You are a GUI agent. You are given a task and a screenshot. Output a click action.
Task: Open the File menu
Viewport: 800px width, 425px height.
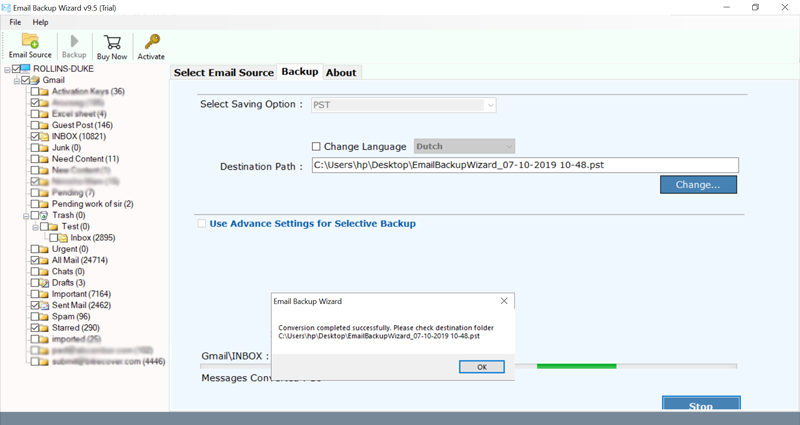(15, 22)
